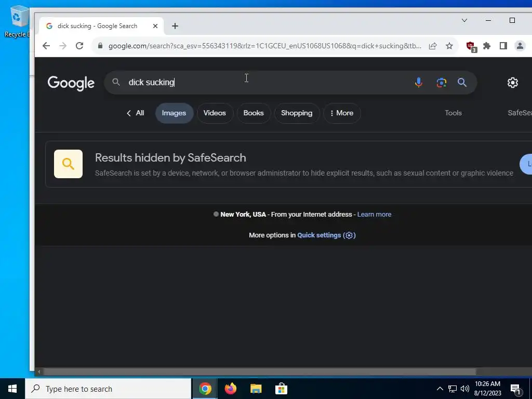
Task: Return to the All results tab
Action: (x=136, y=113)
